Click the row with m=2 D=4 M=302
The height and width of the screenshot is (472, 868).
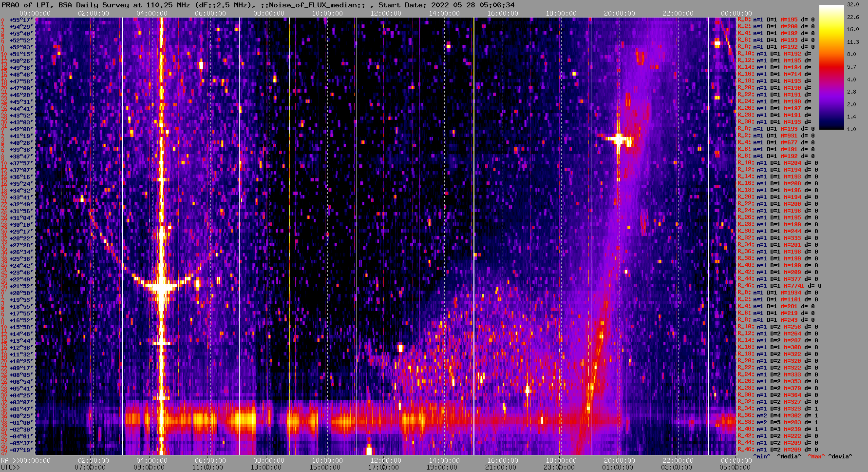(778, 415)
